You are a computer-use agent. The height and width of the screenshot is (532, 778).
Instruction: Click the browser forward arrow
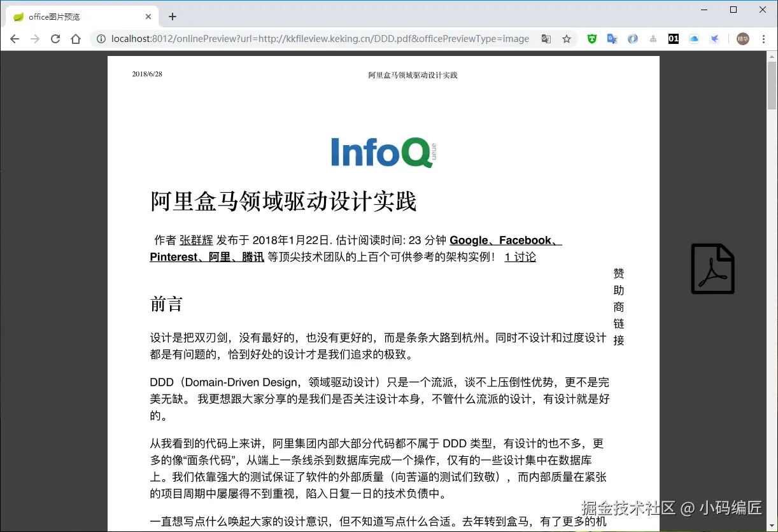point(35,39)
